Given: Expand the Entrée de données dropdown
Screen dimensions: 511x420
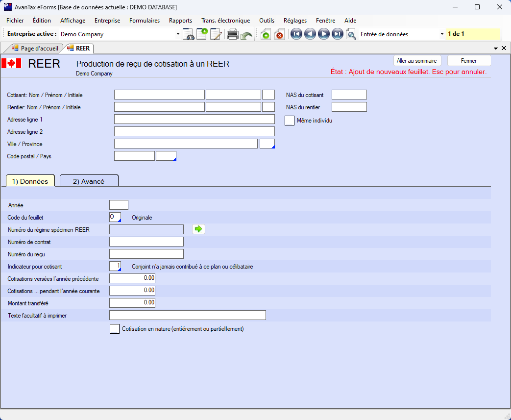Looking at the screenshot, I should [x=442, y=34].
